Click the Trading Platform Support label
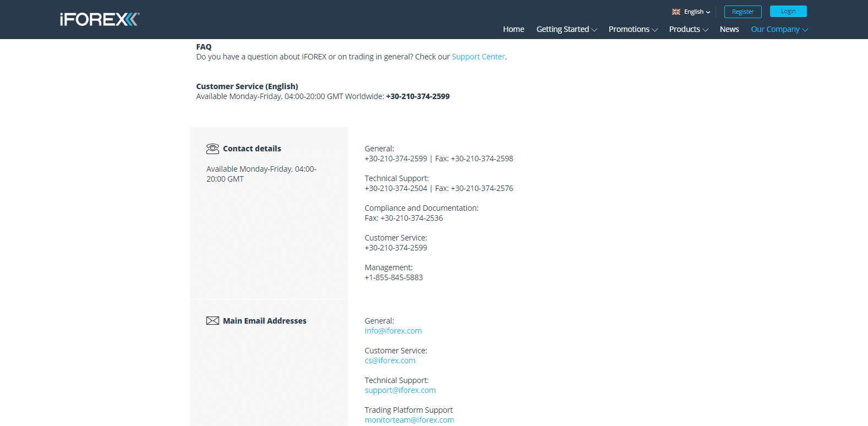This screenshot has width=868, height=426. 408,410
